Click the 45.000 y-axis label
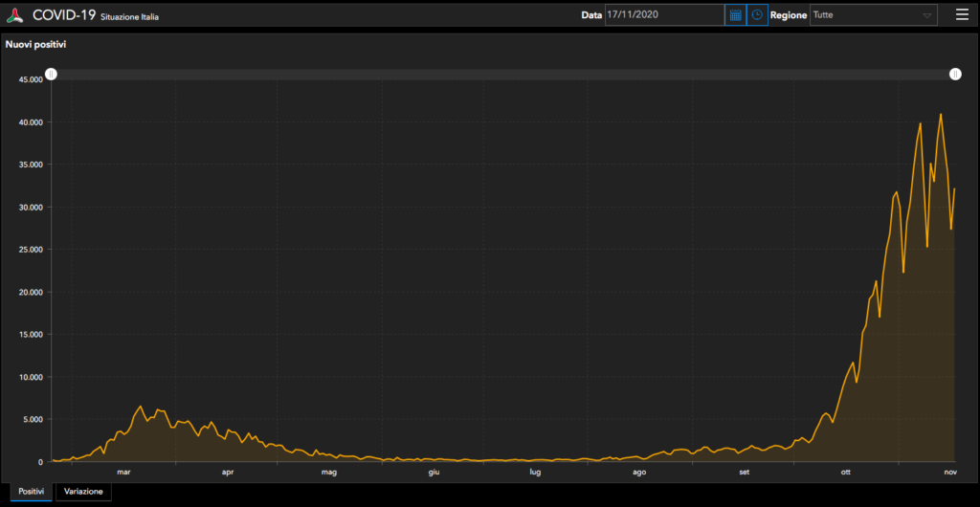Image resolution: width=980 pixels, height=507 pixels. 31,79
